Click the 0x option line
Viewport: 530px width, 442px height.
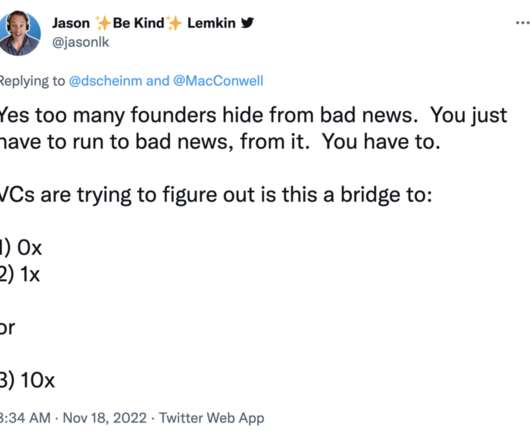coord(21,248)
